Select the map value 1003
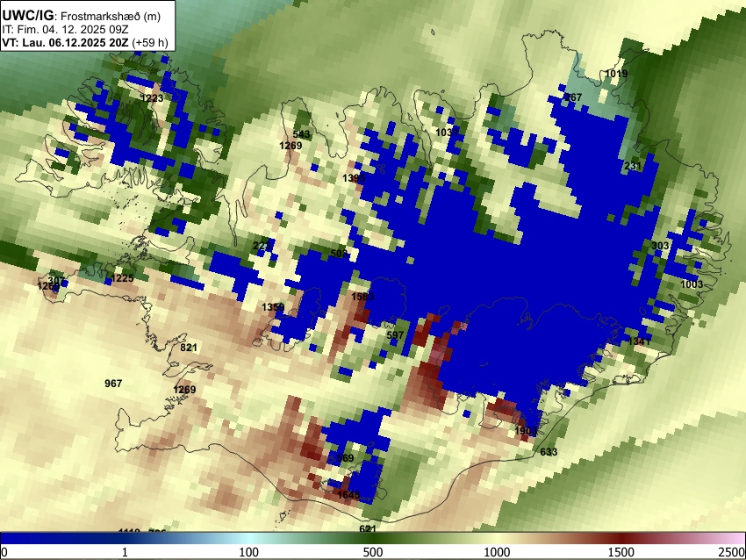This screenshot has height=560, width=746. point(692,284)
